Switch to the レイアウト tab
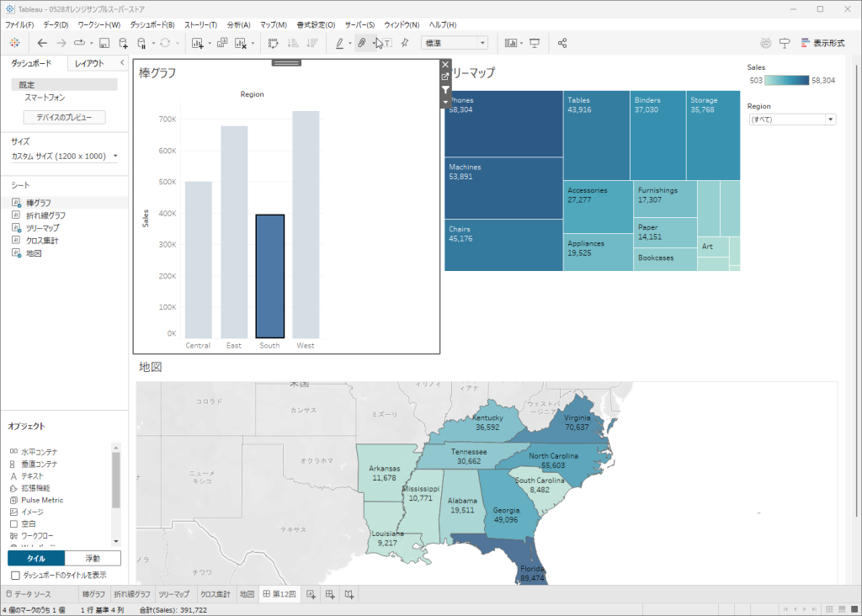862x616 pixels. (x=89, y=63)
